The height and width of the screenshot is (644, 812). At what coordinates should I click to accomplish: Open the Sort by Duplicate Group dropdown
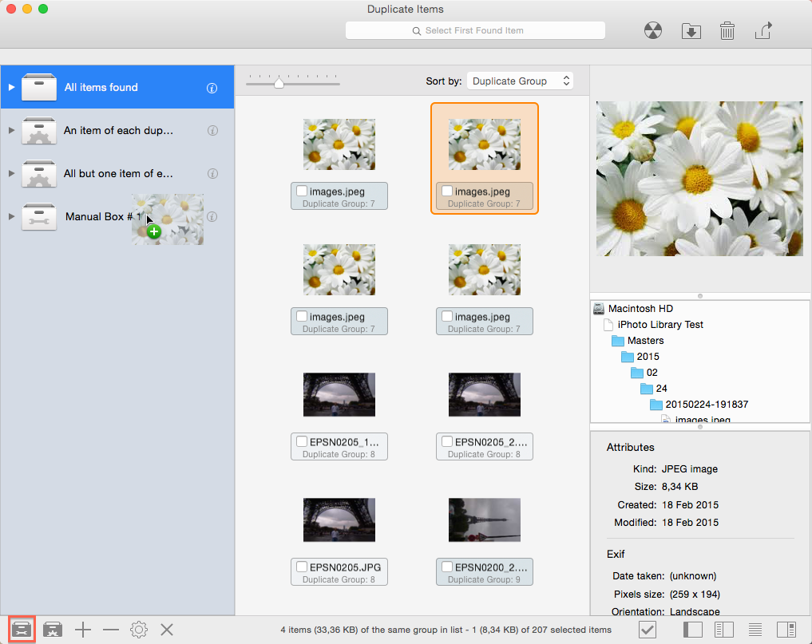pos(520,81)
